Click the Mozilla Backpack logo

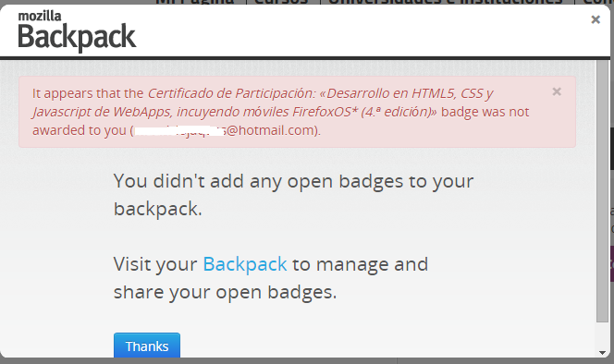coord(77,31)
